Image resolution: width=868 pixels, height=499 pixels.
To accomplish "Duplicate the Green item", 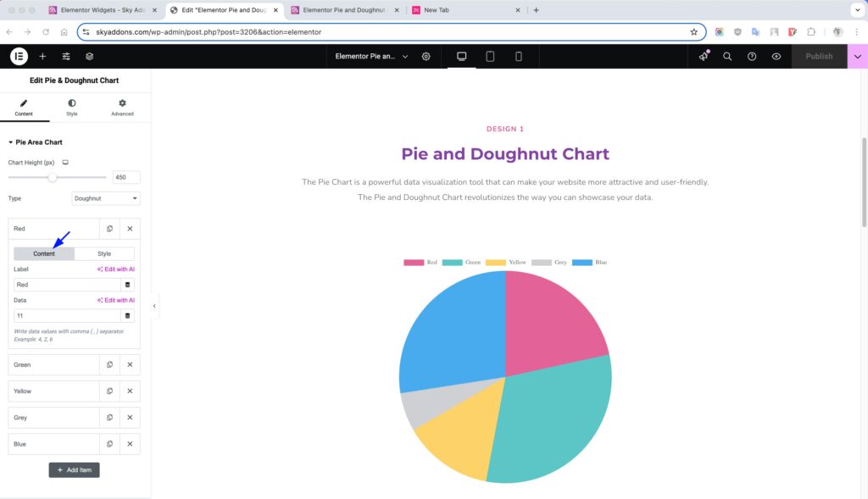I will click(x=109, y=364).
